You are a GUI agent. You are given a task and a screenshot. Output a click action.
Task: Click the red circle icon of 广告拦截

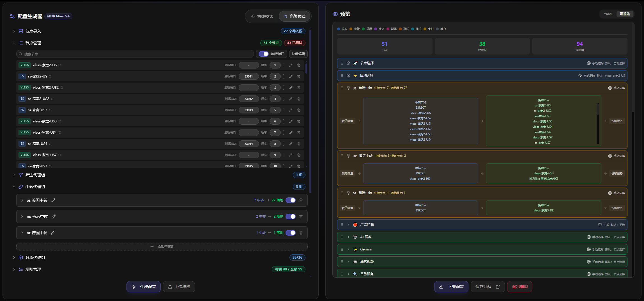pos(355,225)
